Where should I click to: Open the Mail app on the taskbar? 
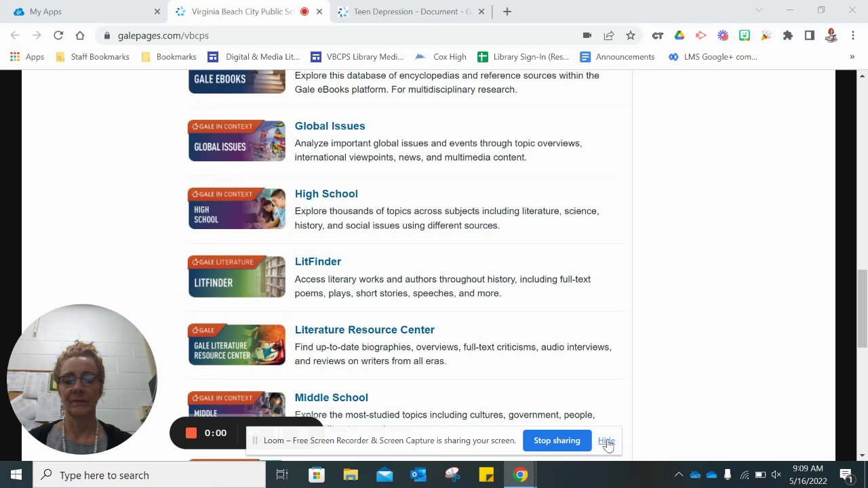pyautogui.click(x=384, y=475)
